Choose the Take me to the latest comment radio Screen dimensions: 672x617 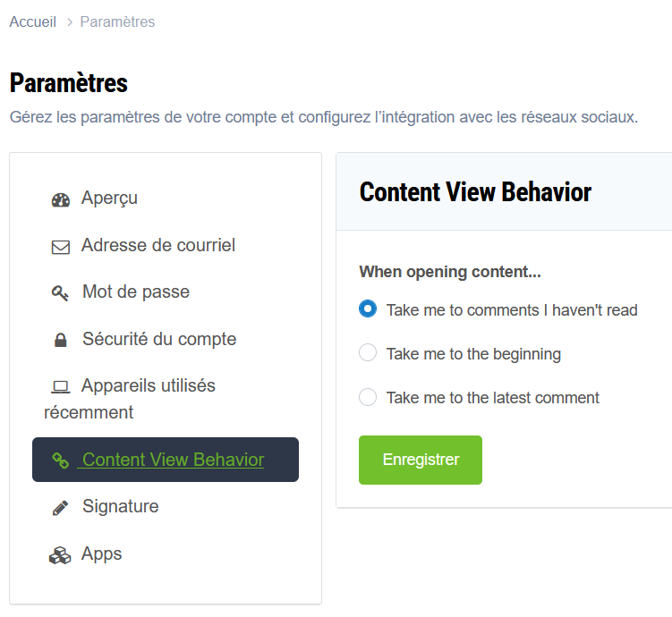click(x=368, y=397)
